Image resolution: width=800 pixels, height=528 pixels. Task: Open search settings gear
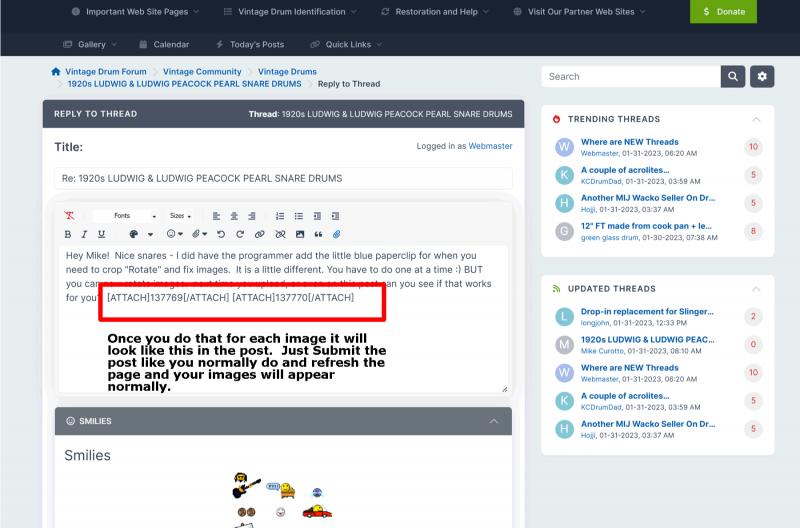click(x=762, y=76)
